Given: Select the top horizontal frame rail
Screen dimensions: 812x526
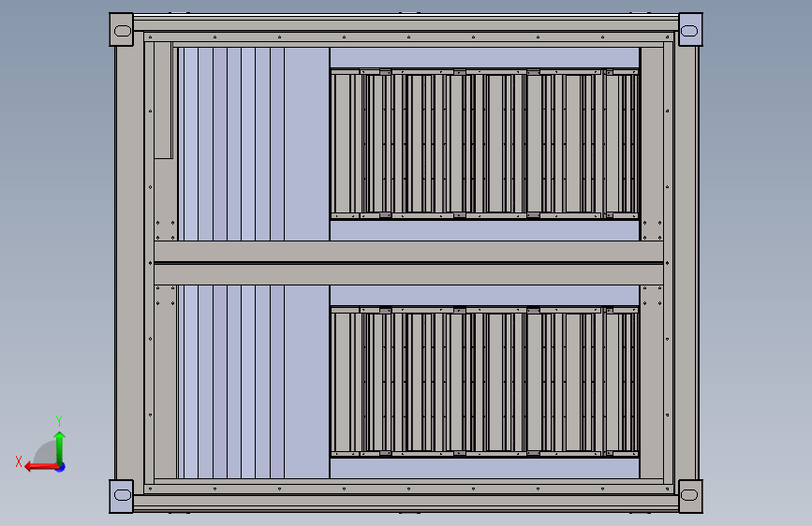Looking at the screenshot, I should tap(406, 24).
